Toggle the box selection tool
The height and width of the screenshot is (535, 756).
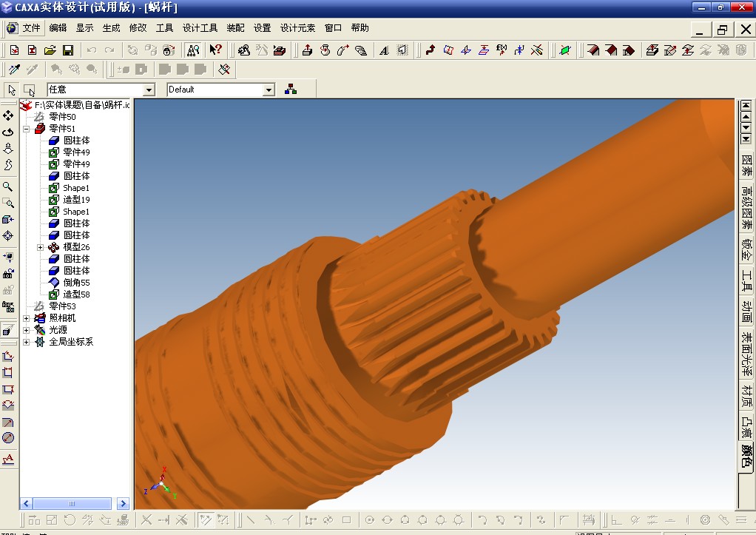30,90
